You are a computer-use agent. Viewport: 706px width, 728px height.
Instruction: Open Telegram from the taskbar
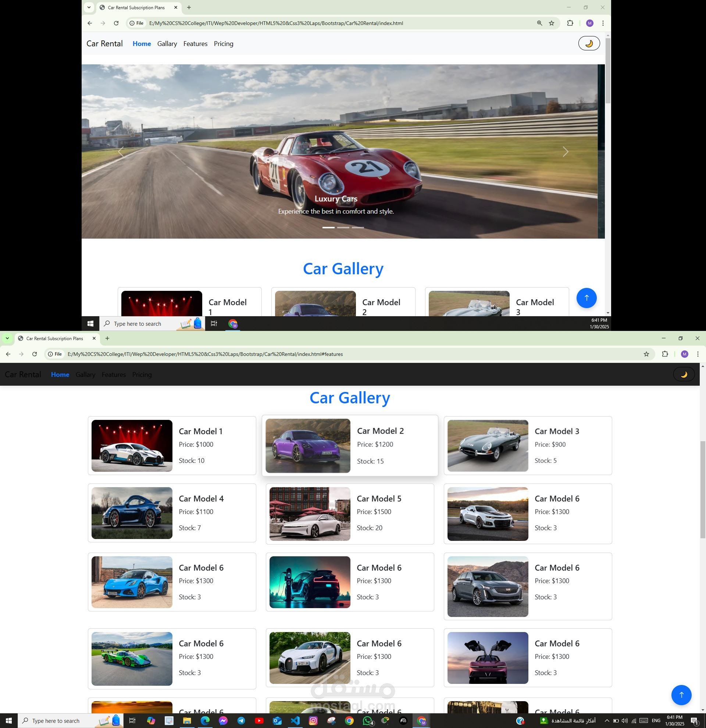[x=241, y=721]
